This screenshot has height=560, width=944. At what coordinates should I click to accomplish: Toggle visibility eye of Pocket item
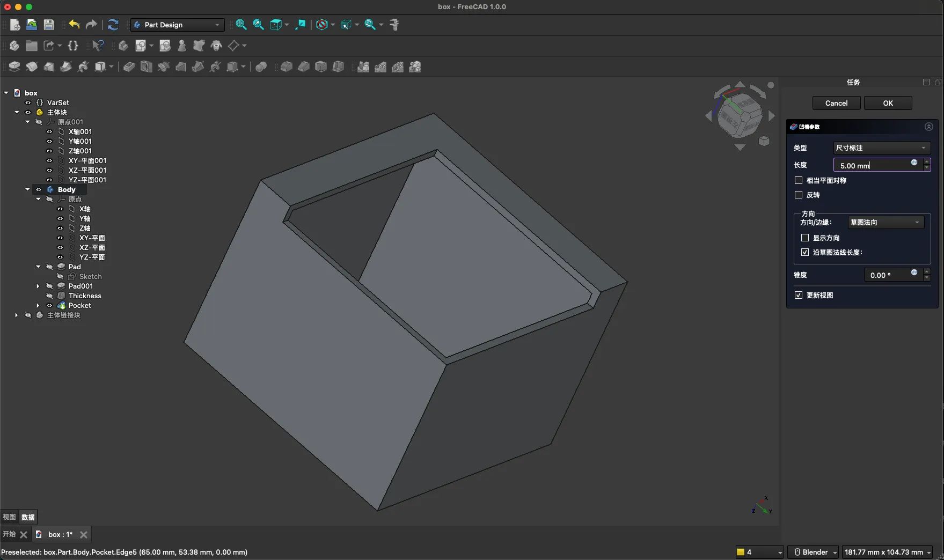tap(49, 306)
